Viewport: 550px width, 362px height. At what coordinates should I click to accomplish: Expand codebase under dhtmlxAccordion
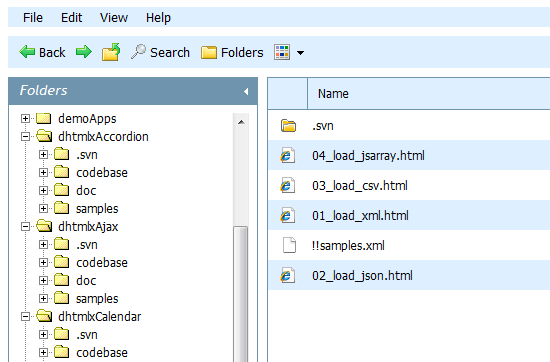tap(43, 173)
